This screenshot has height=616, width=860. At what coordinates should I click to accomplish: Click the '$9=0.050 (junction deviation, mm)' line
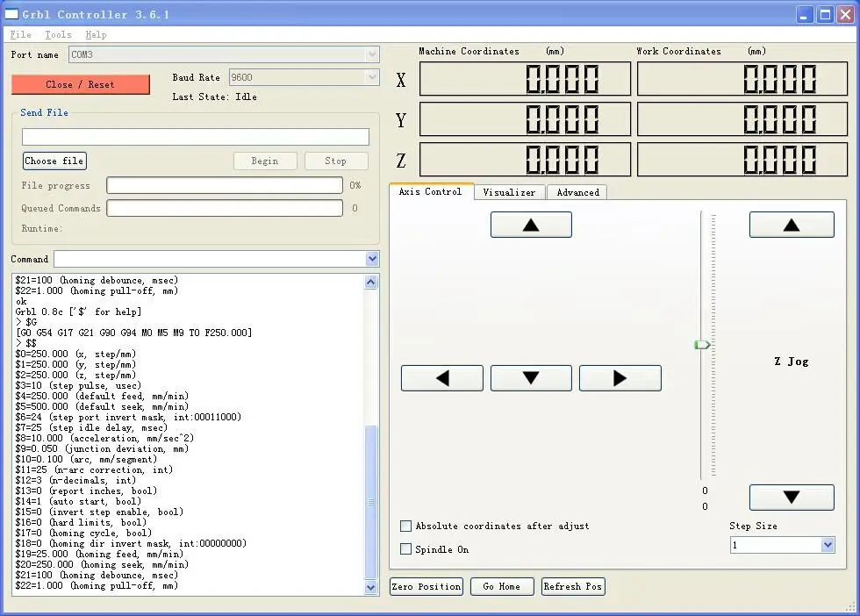102,448
